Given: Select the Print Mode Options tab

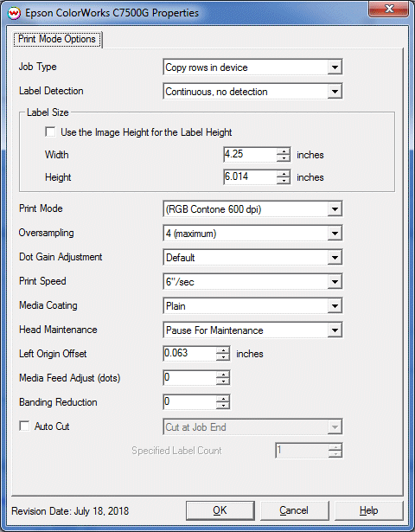Looking at the screenshot, I should [57, 39].
